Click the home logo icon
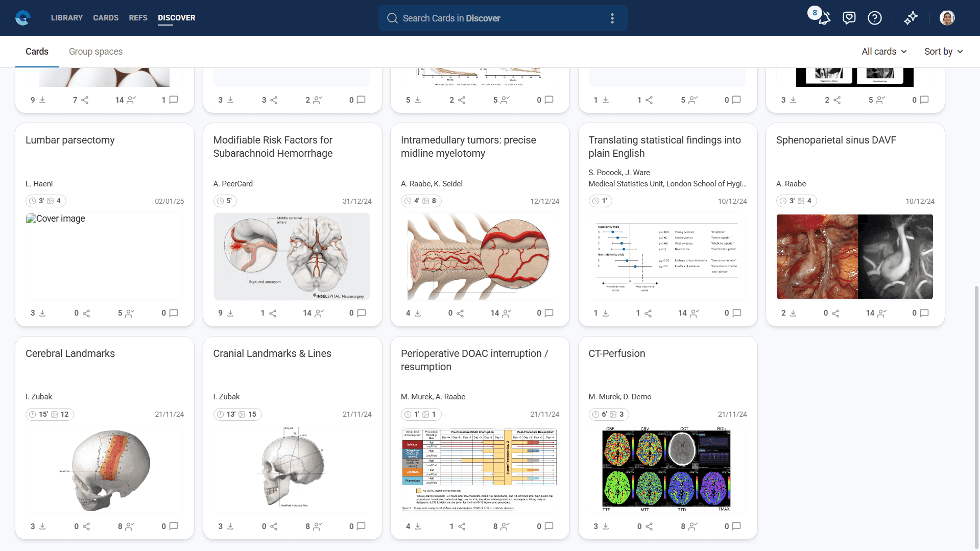 point(23,18)
